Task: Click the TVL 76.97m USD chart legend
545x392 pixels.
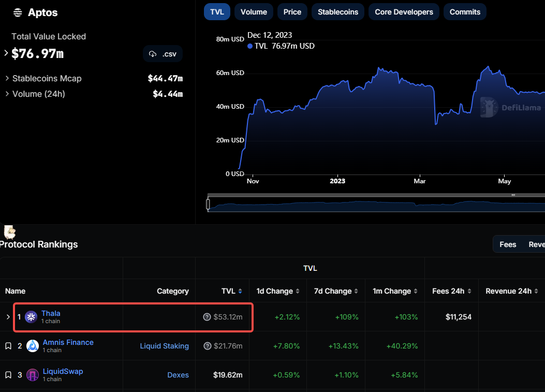Action: (281, 46)
